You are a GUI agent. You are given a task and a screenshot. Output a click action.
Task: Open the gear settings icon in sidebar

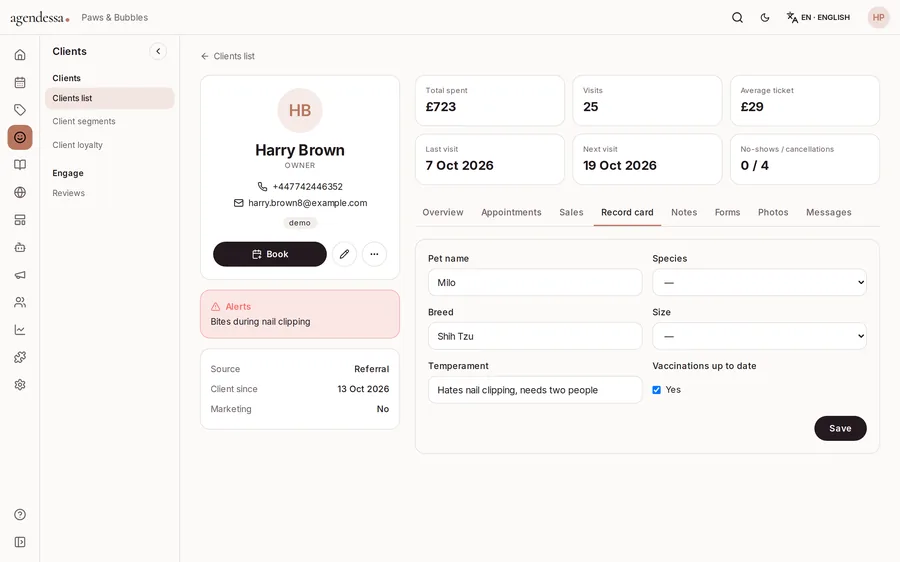(x=20, y=385)
